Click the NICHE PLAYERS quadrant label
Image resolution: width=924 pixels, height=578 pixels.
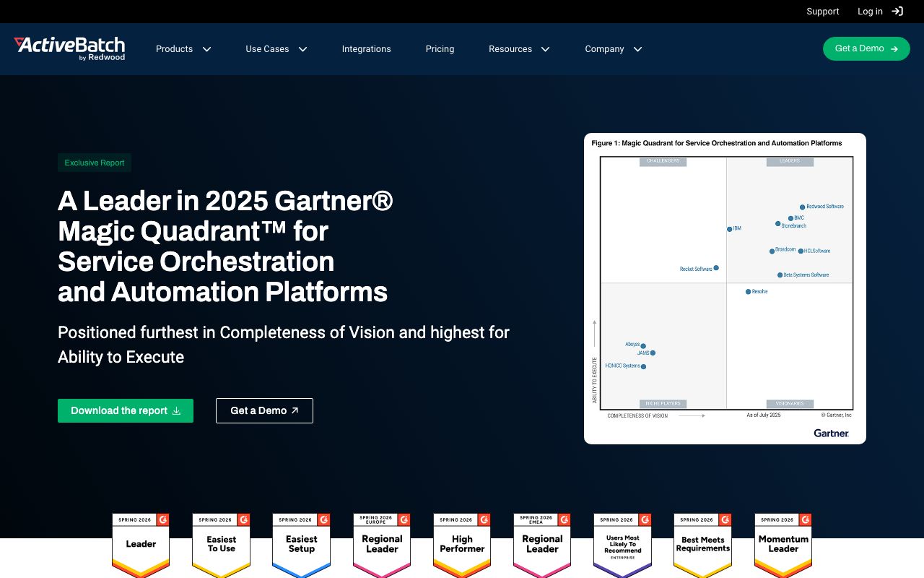[x=663, y=404]
